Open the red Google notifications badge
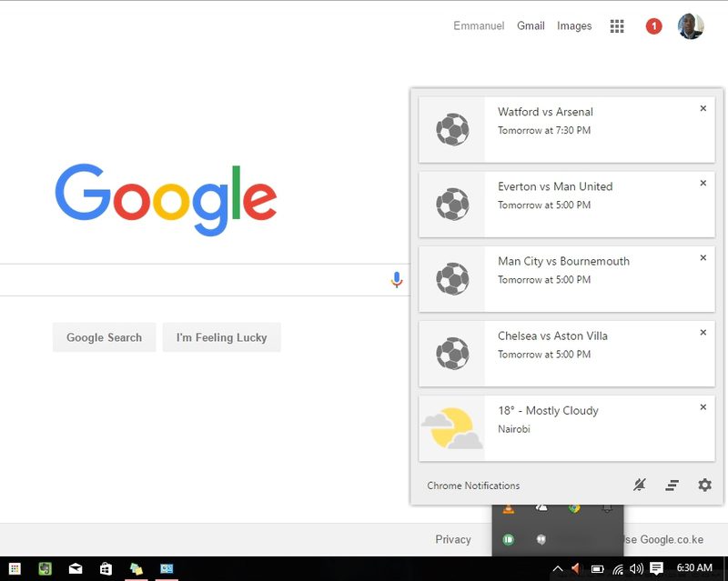The width and height of the screenshot is (728, 581). (653, 26)
